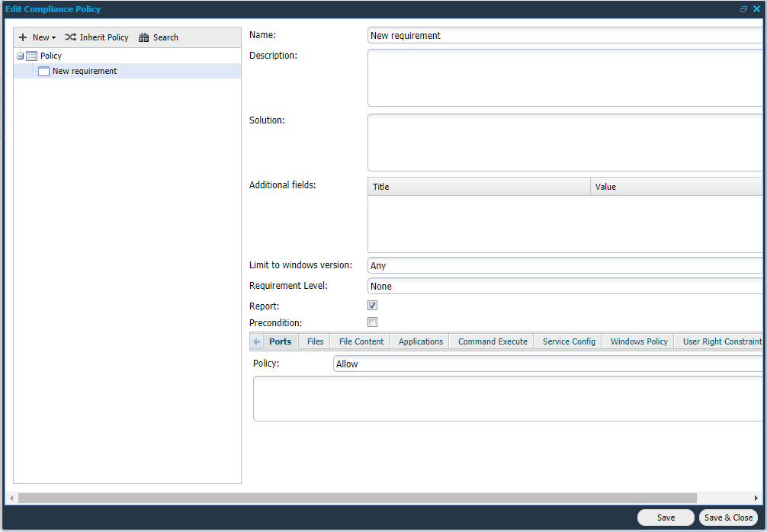Click the Inherit Policy shuffle icon
Screen dimensions: 767x532
tap(70, 37)
